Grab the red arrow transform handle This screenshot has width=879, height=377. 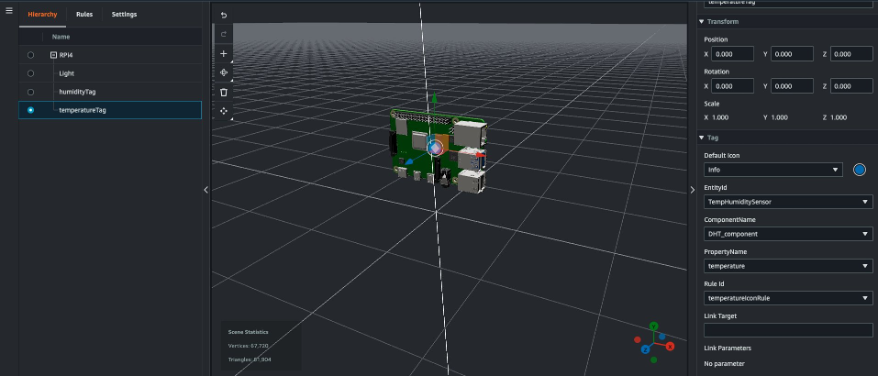point(480,155)
